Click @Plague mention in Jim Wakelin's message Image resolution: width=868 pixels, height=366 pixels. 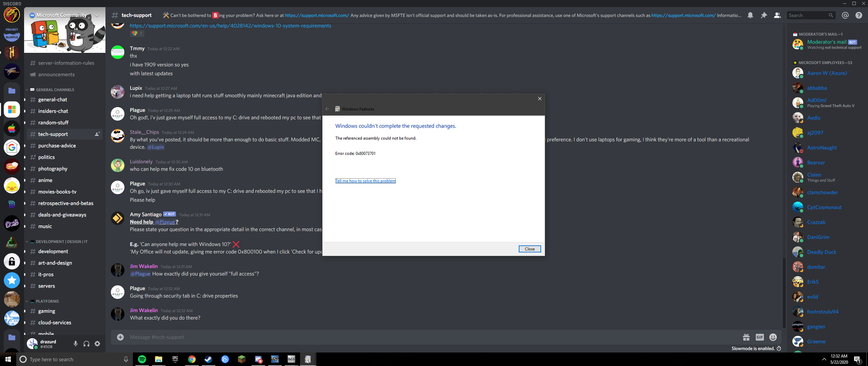140,274
